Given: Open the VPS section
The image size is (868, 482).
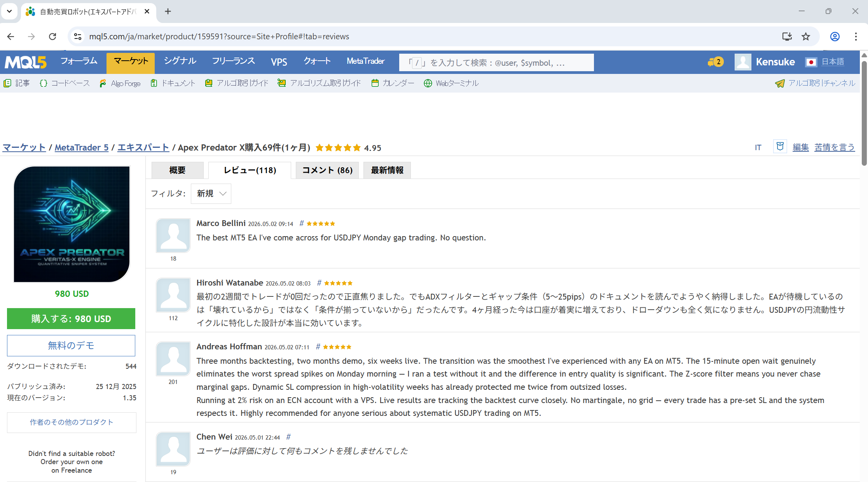Looking at the screenshot, I should click(279, 62).
